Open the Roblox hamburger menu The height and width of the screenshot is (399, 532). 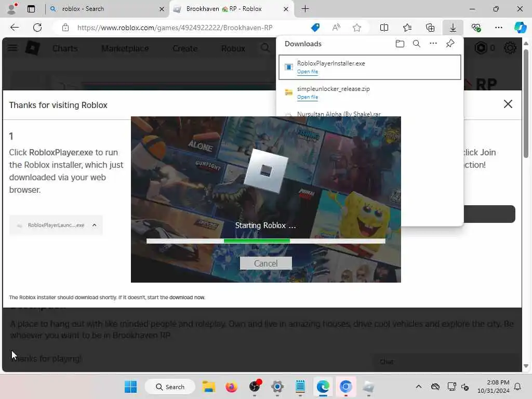click(12, 48)
